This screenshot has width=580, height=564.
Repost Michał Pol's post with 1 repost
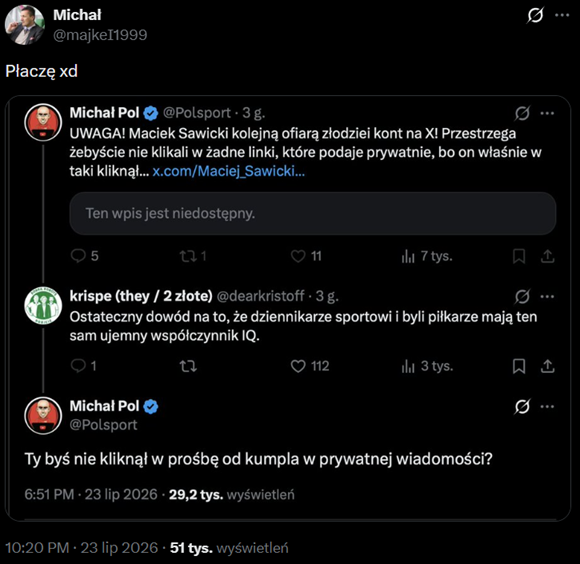(x=193, y=256)
